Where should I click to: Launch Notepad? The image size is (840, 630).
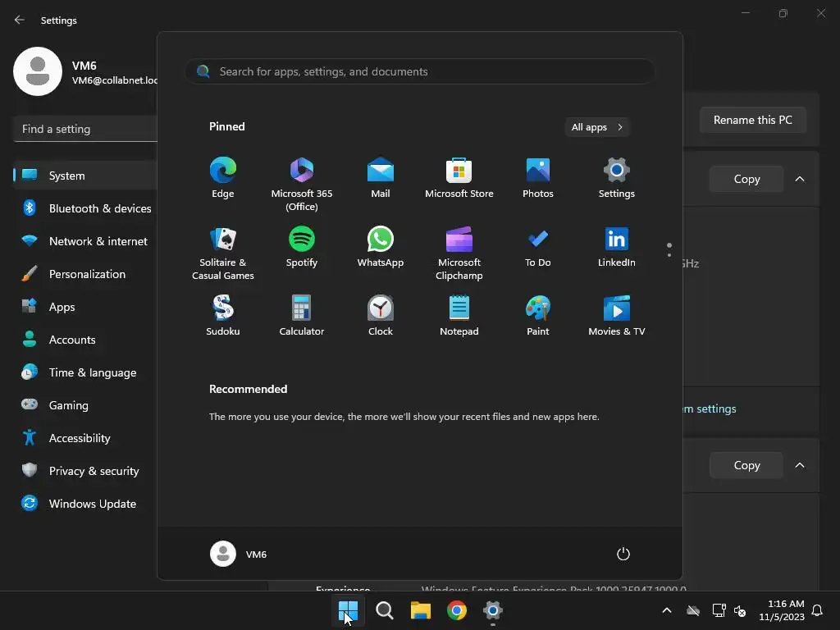459,316
